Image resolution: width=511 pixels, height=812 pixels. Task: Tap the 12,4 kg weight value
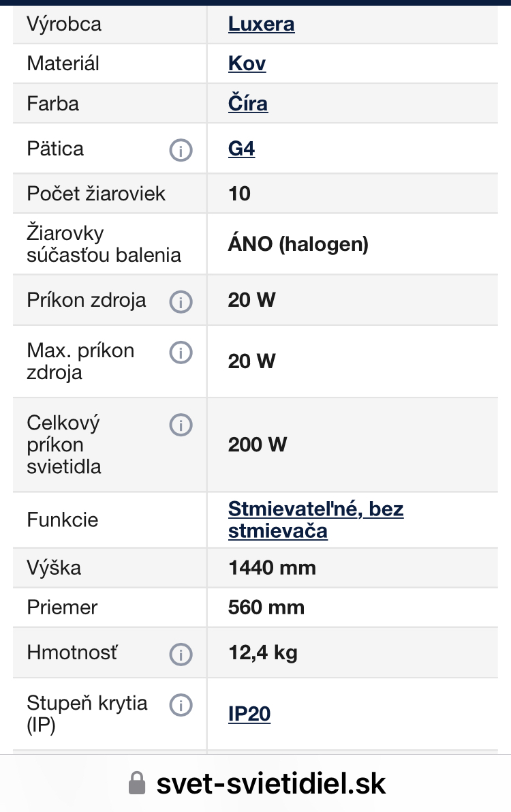click(x=263, y=653)
